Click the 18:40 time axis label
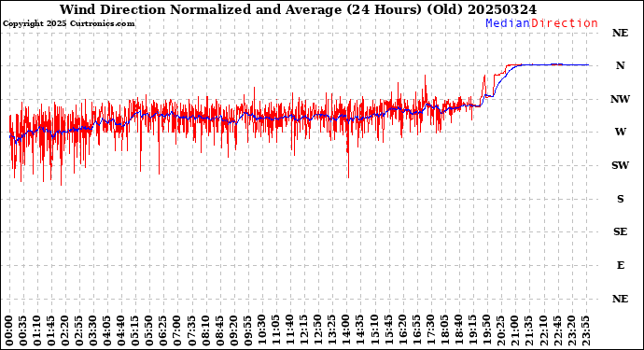 coord(459,331)
